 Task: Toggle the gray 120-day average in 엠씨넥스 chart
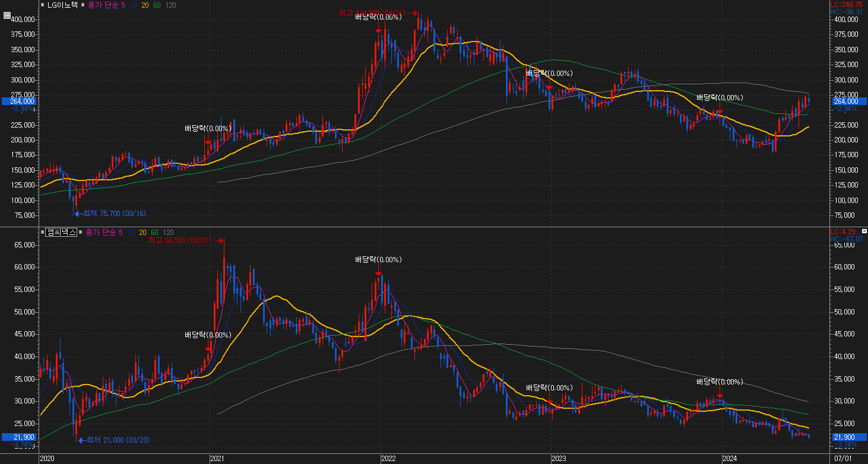pyautogui.click(x=169, y=232)
